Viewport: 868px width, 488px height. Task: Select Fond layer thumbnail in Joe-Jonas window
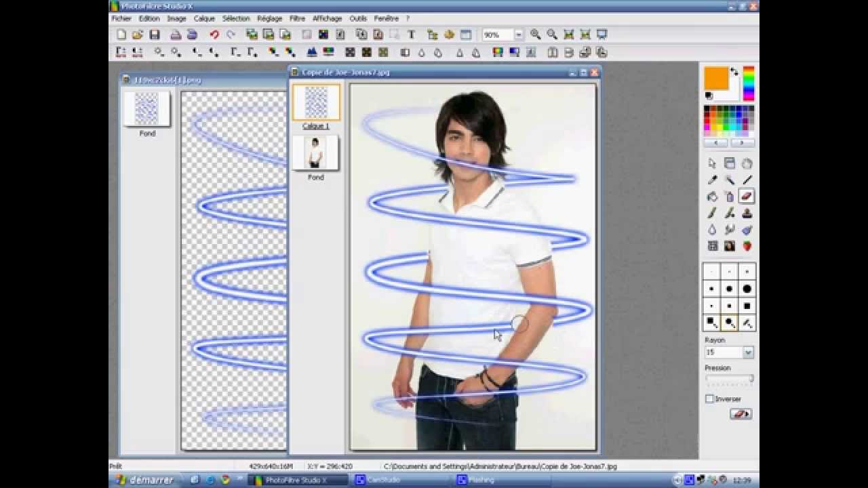click(x=315, y=153)
